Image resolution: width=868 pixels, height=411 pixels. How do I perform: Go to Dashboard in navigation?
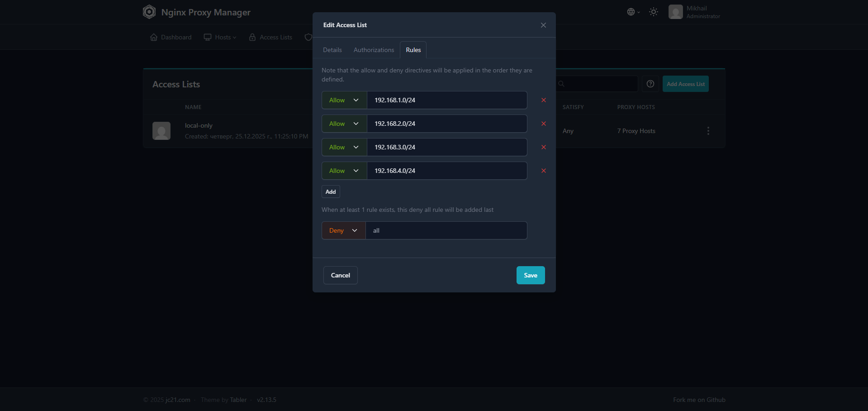[171, 37]
